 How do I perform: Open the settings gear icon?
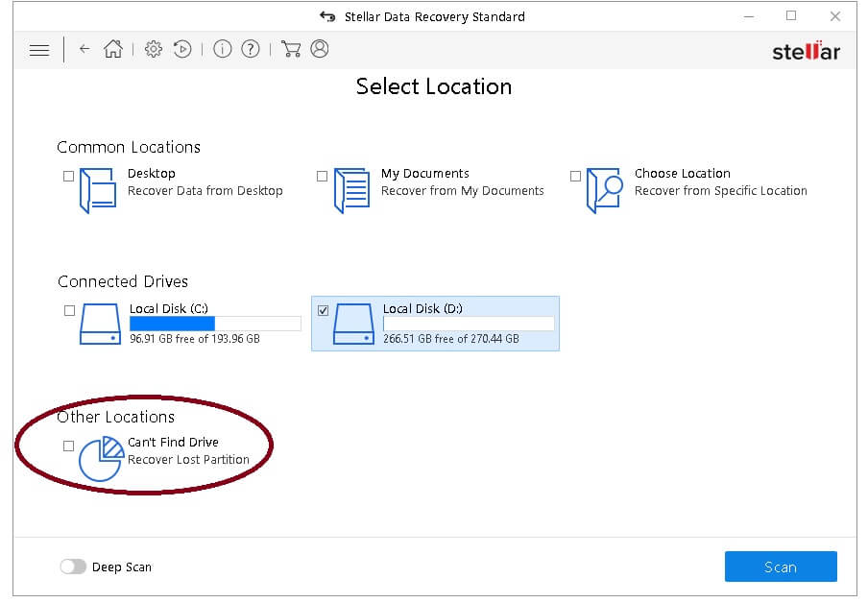point(154,49)
